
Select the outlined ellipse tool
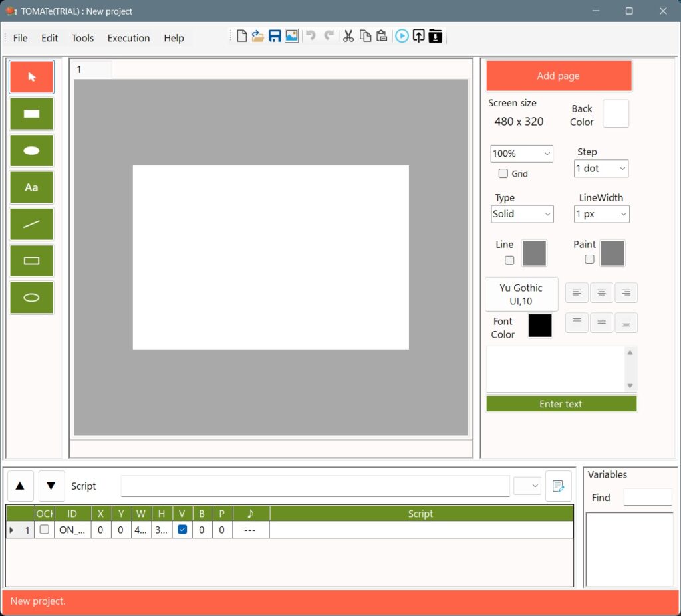click(31, 298)
